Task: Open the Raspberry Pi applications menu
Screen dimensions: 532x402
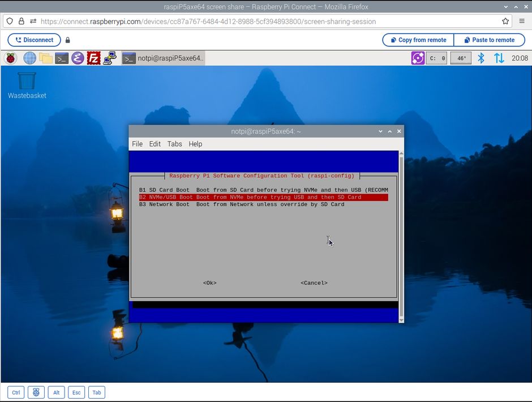Action: pyautogui.click(x=11, y=58)
